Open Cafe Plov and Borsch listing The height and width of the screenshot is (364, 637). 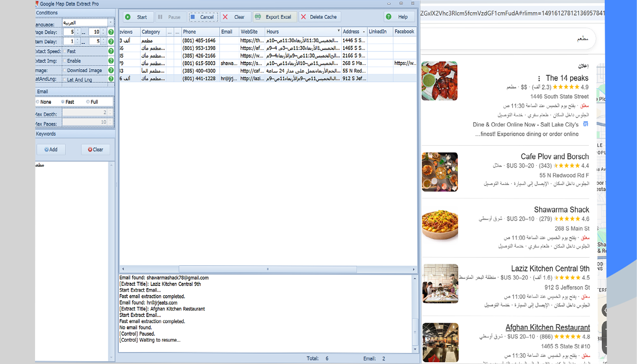point(555,157)
